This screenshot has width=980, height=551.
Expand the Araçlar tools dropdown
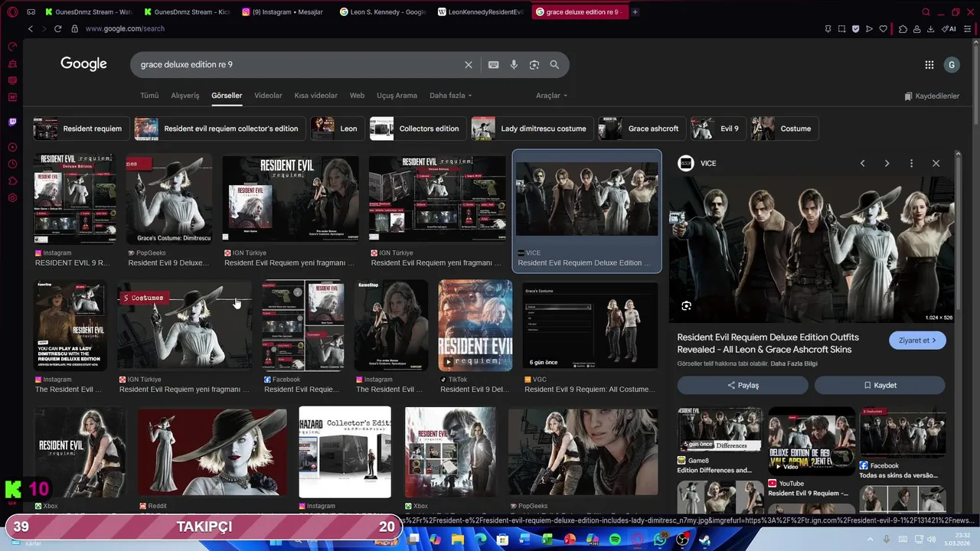[x=551, y=96]
